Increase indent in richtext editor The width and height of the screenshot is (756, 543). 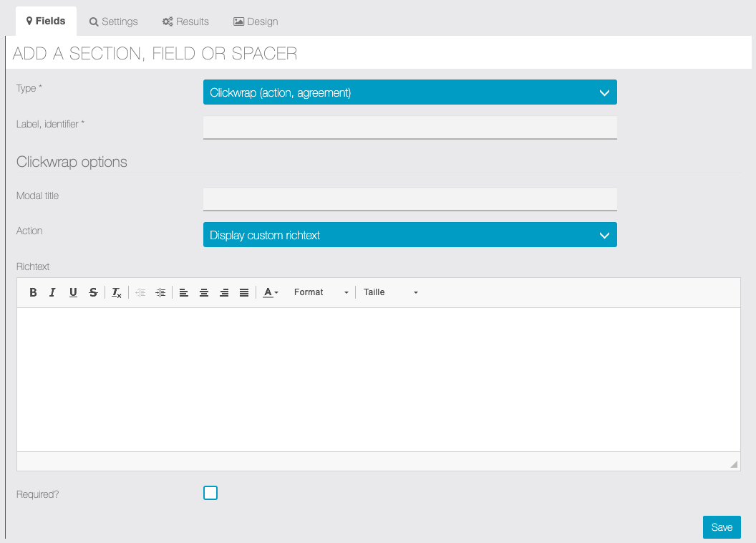160,292
